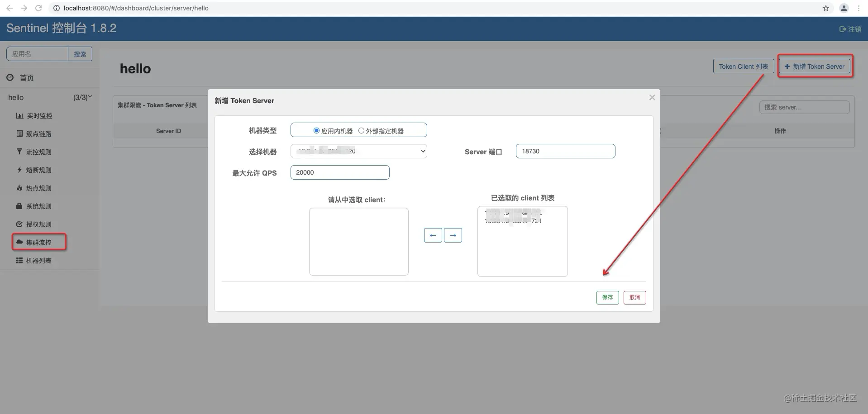Image resolution: width=868 pixels, height=414 pixels.
Task: Bookmark page with star icon
Action: point(826,8)
